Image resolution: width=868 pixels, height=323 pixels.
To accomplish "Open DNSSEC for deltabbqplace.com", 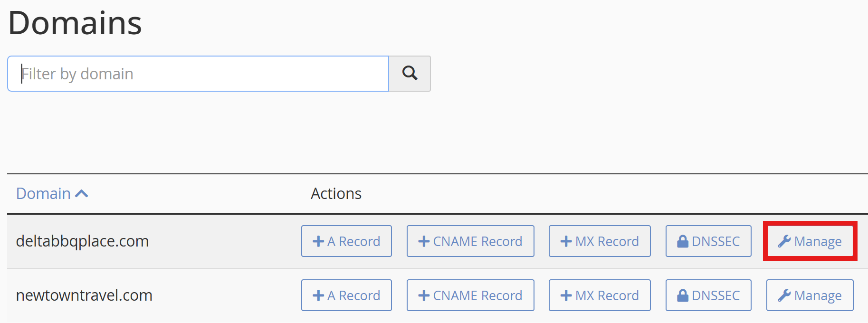I will [x=708, y=241].
